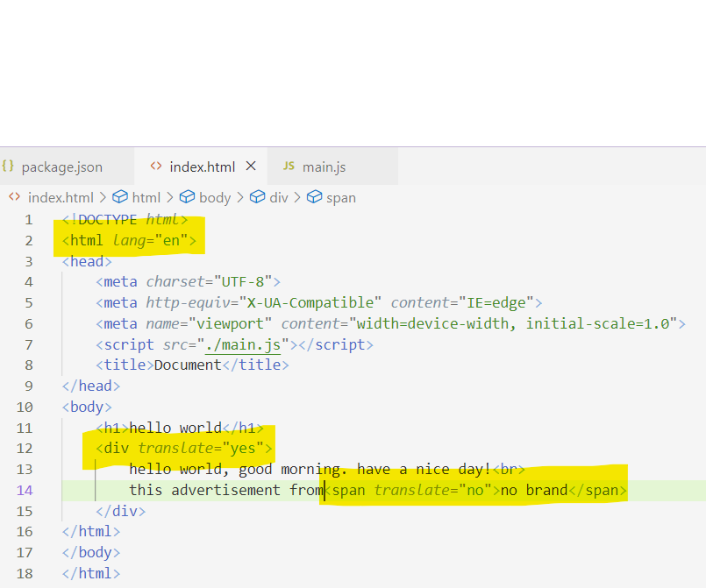706x588 pixels.
Task: Expand breadcrumb chevron after index.html
Action: 103,197
